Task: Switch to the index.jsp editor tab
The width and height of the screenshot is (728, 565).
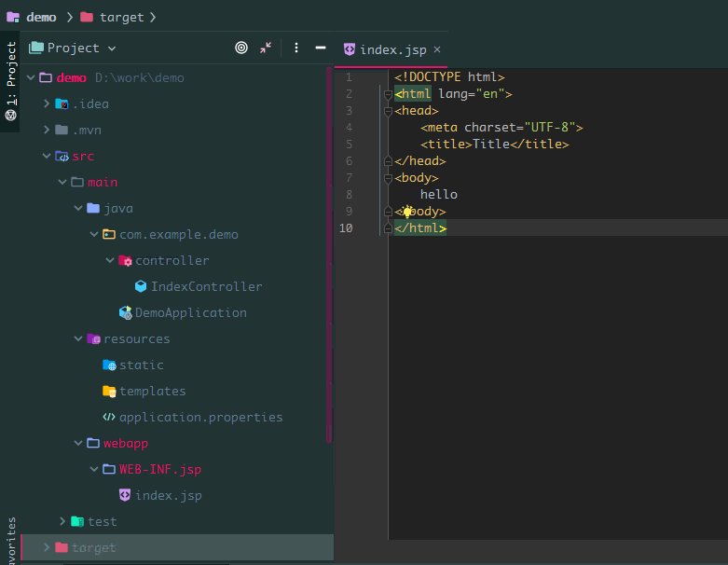Action: (x=385, y=49)
